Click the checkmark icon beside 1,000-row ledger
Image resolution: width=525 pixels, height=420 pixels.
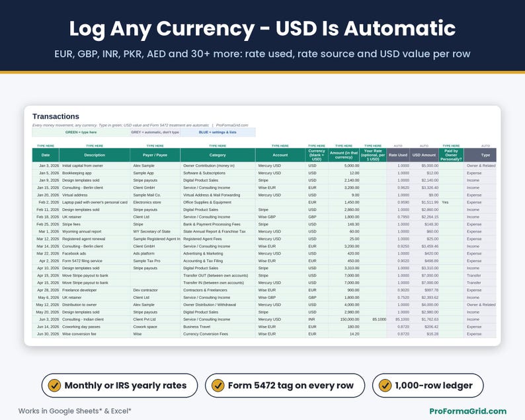tap(385, 386)
